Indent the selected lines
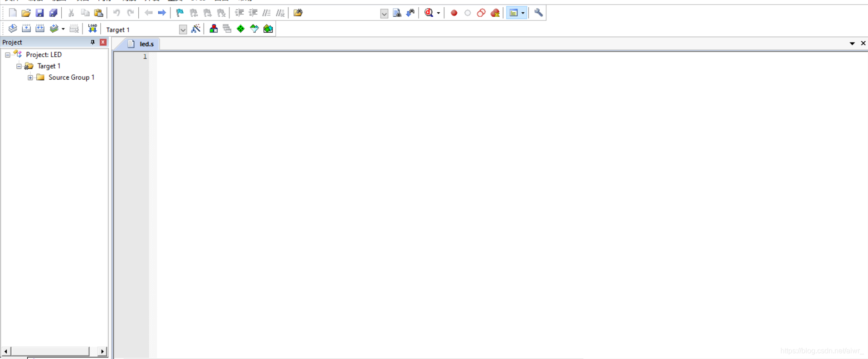 click(x=239, y=13)
